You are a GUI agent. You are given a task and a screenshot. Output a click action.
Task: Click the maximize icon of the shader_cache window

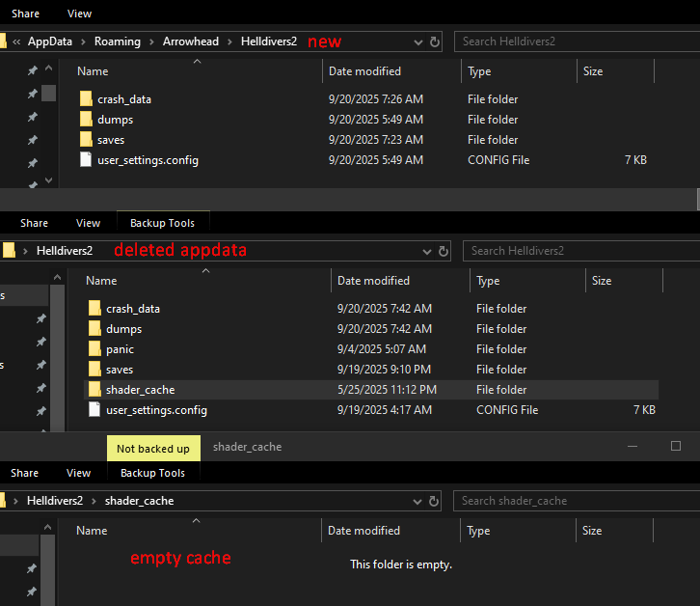(676, 446)
